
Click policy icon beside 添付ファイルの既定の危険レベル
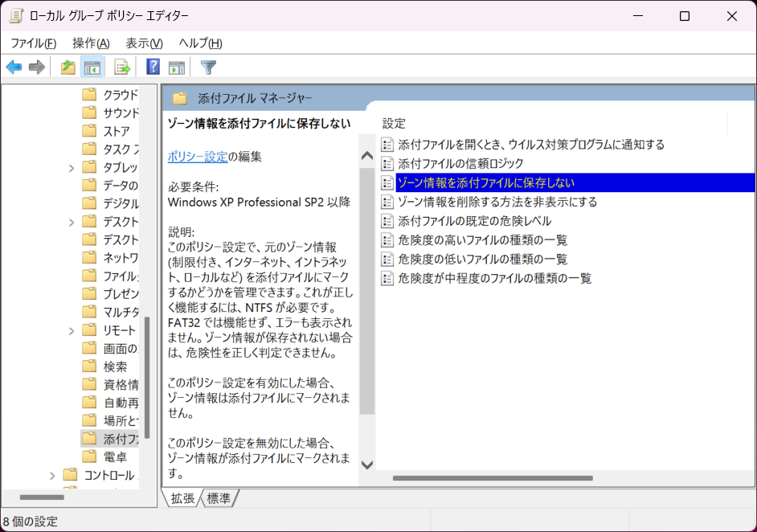[387, 221]
